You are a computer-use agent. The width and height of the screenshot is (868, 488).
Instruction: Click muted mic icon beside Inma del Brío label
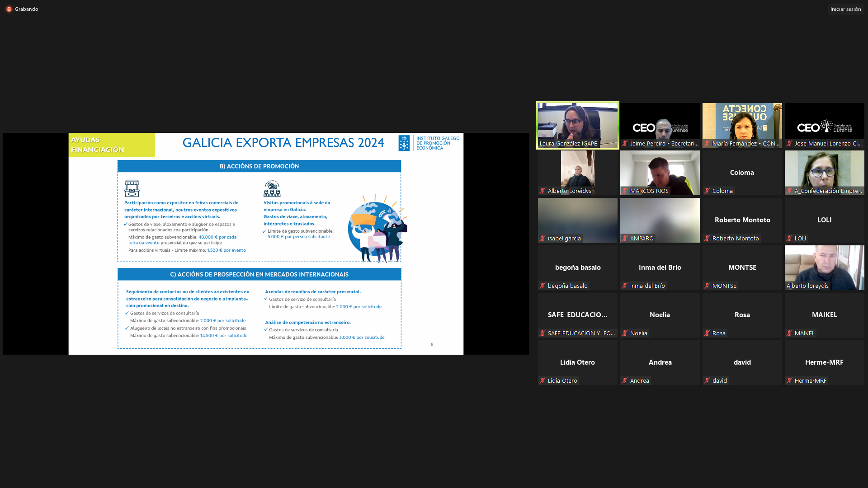(625, 286)
